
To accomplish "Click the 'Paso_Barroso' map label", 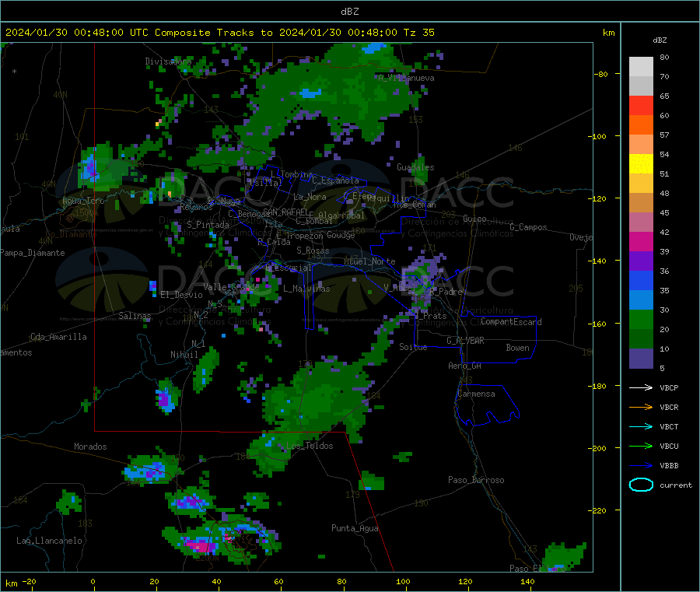I will pyautogui.click(x=476, y=480).
